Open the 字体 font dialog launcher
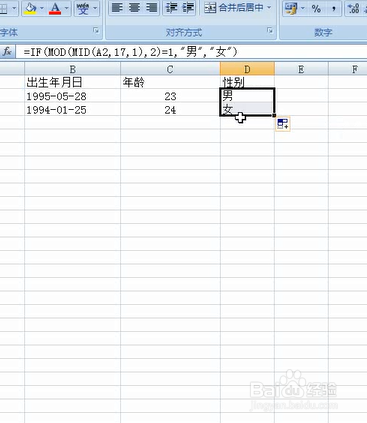367x423 pixels. 96,31
